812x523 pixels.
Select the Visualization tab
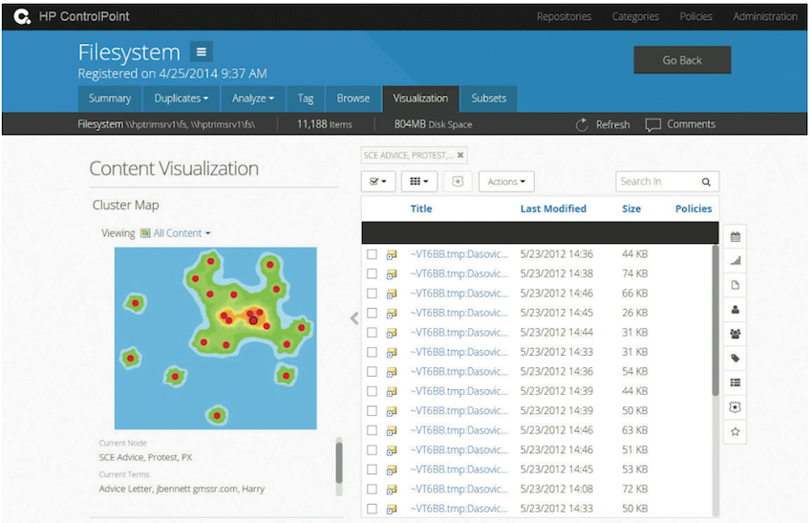(x=420, y=98)
